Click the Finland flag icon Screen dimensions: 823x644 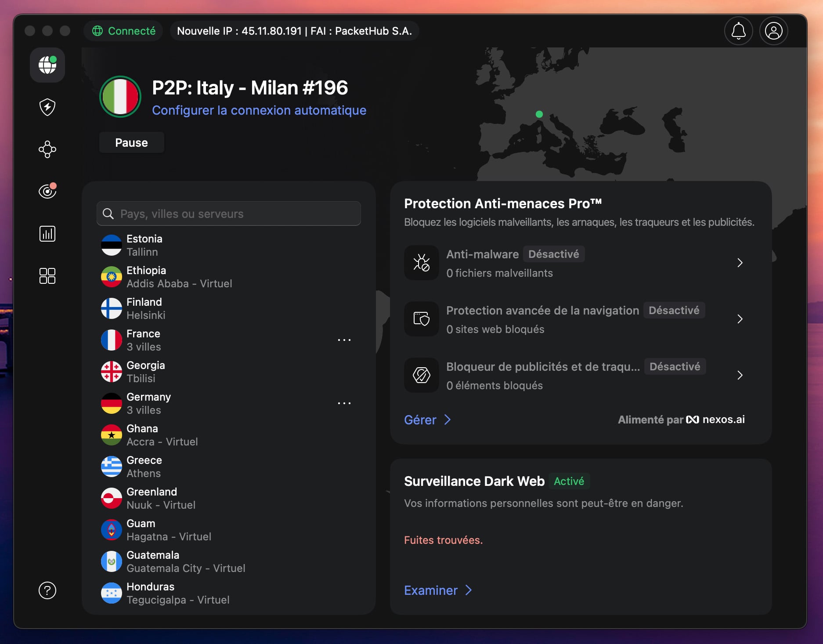tap(112, 308)
